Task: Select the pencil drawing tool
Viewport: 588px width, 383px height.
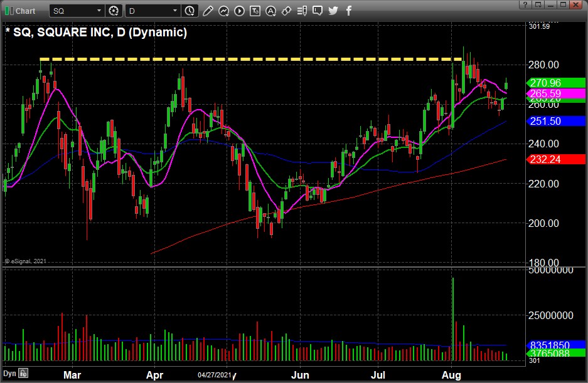Action: coord(208,11)
